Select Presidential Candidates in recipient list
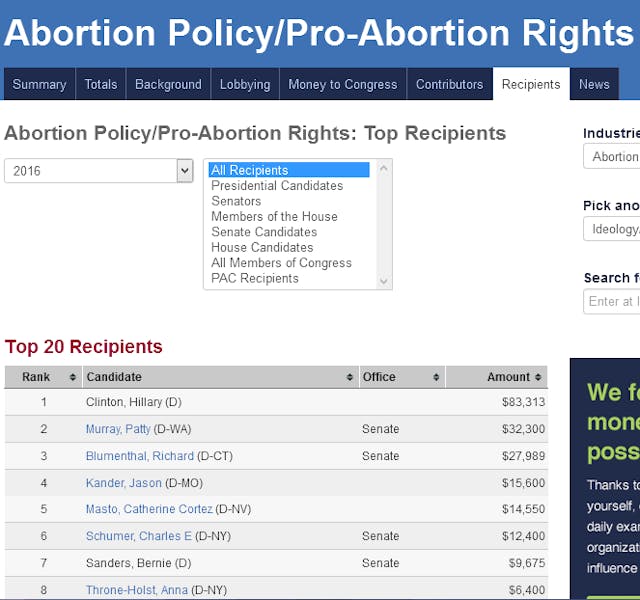Screen dimensions: 640x600 [277, 186]
